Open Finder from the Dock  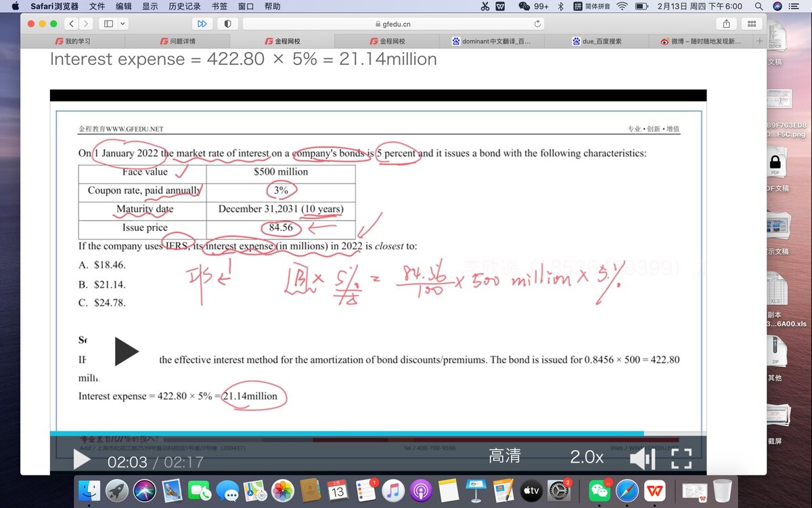pyautogui.click(x=89, y=490)
